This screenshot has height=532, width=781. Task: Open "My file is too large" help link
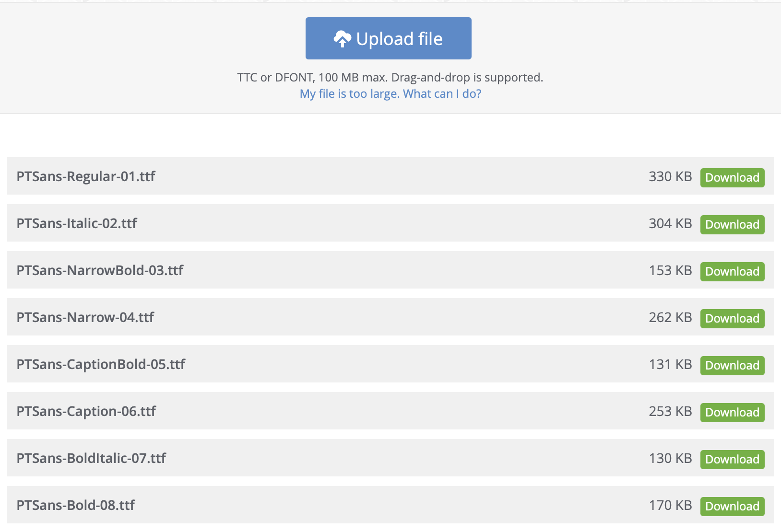[390, 93]
